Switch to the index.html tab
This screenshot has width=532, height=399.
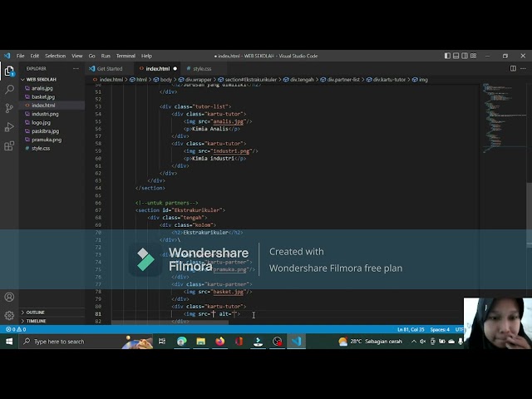pyautogui.click(x=158, y=68)
